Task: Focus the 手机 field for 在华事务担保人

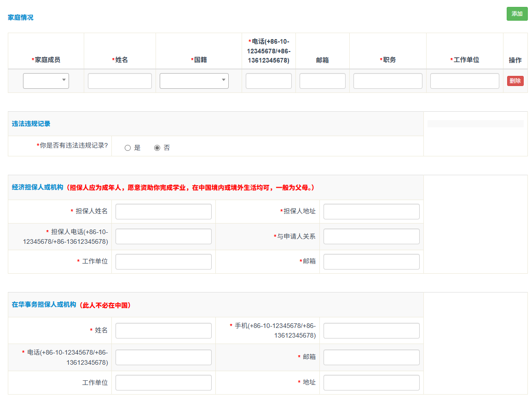Action: pyautogui.click(x=371, y=331)
